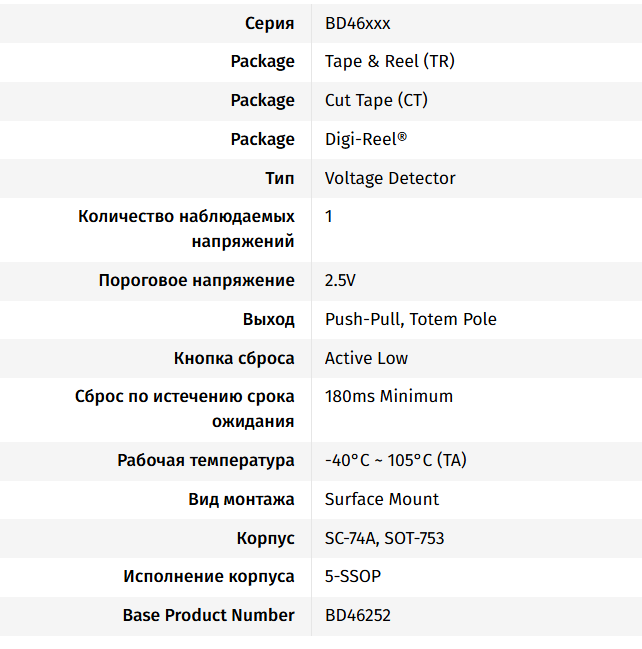Select the Рабочая температура label
Image resolution: width=642 pixels, height=649 pixels.
[206, 461]
